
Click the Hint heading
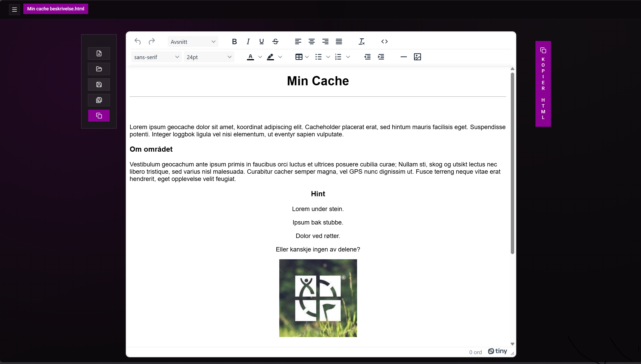[318, 194]
